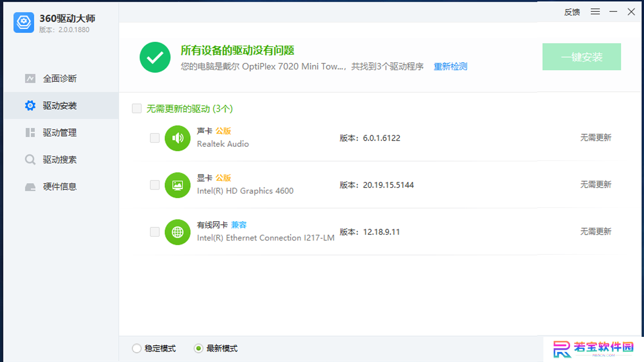This screenshot has height=362, width=644.
Task: Click the 公版 tag next to 声卡
Action: click(x=223, y=131)
